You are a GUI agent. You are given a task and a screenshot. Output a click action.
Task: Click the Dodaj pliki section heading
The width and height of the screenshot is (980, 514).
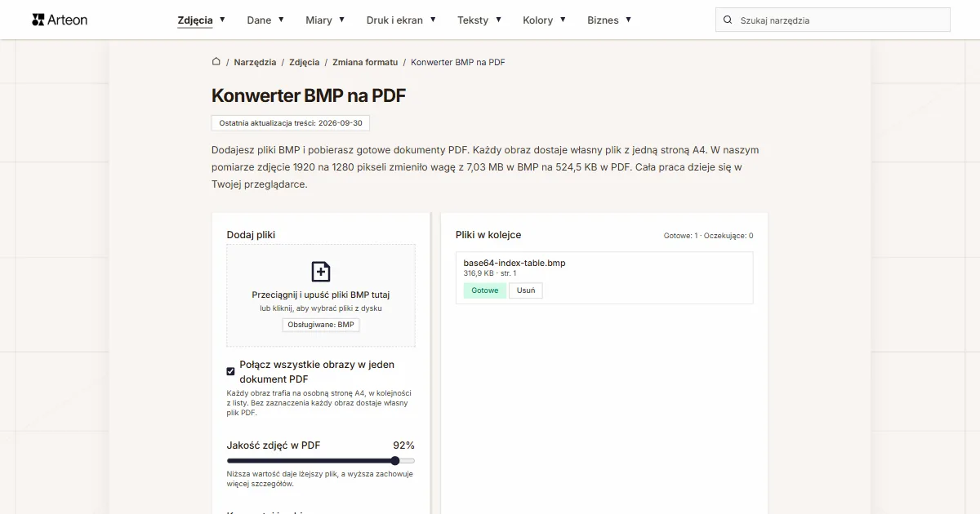(x=251, y=235)
